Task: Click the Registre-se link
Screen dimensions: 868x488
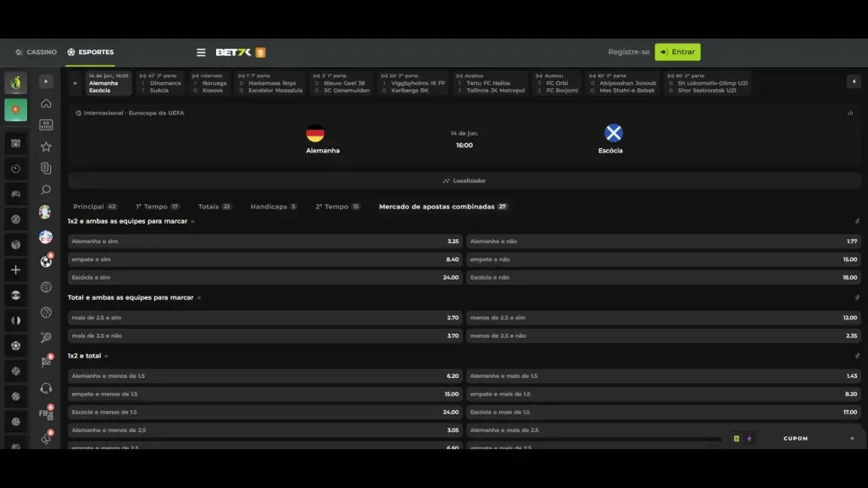Action: (628, 52)
